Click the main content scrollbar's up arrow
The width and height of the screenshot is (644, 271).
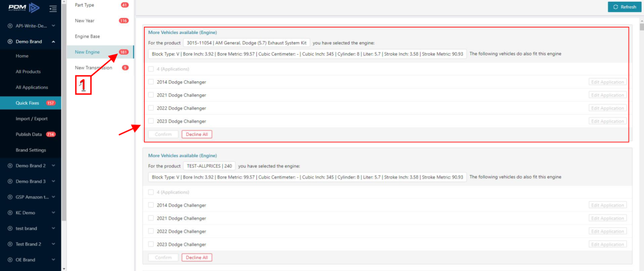[642, 21]
